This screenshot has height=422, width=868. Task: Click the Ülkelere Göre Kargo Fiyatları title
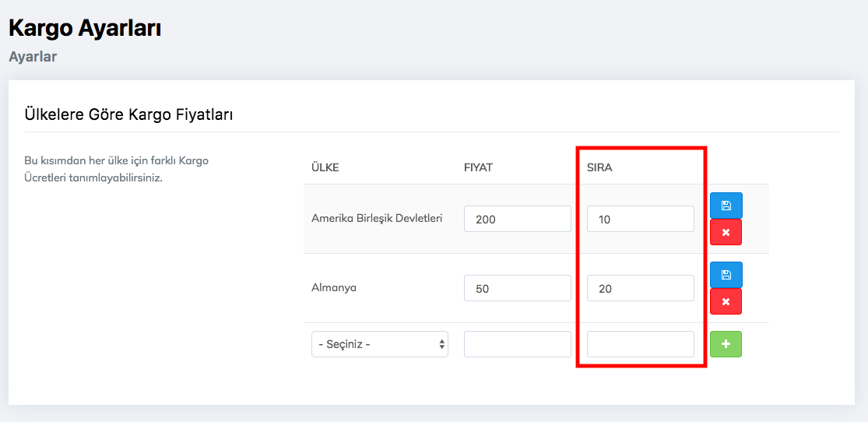click(x=129, y=114)
